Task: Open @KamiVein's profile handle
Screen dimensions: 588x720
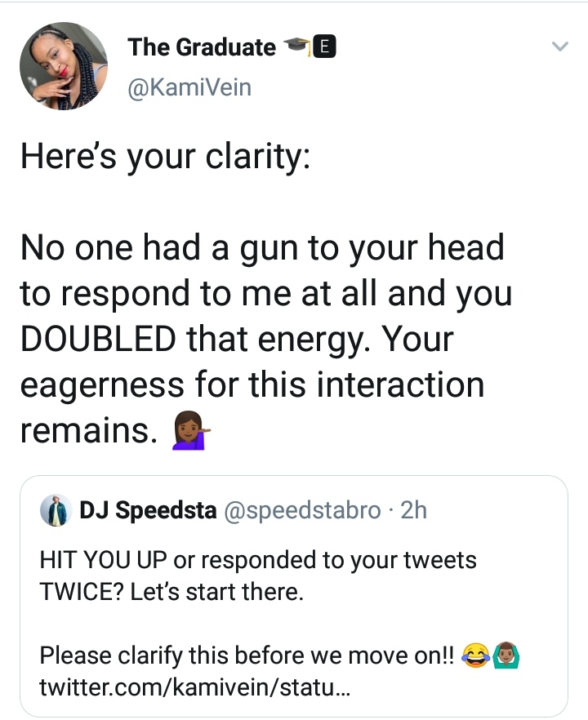Action: click(x=190, y=87)
